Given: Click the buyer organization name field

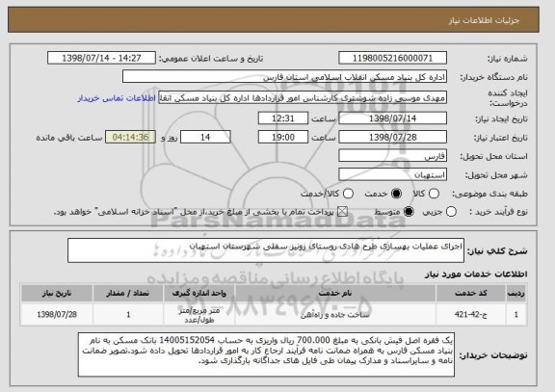Looking at the screenshot, I should click(x=284, y=77).
